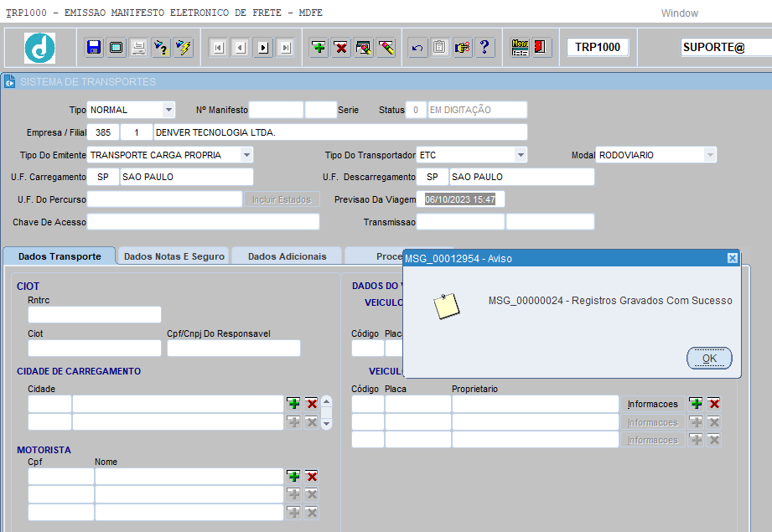This screenshot has height=532, width=772.
Task: Click the printer icon in toolbar
Action: pos(139,48)
